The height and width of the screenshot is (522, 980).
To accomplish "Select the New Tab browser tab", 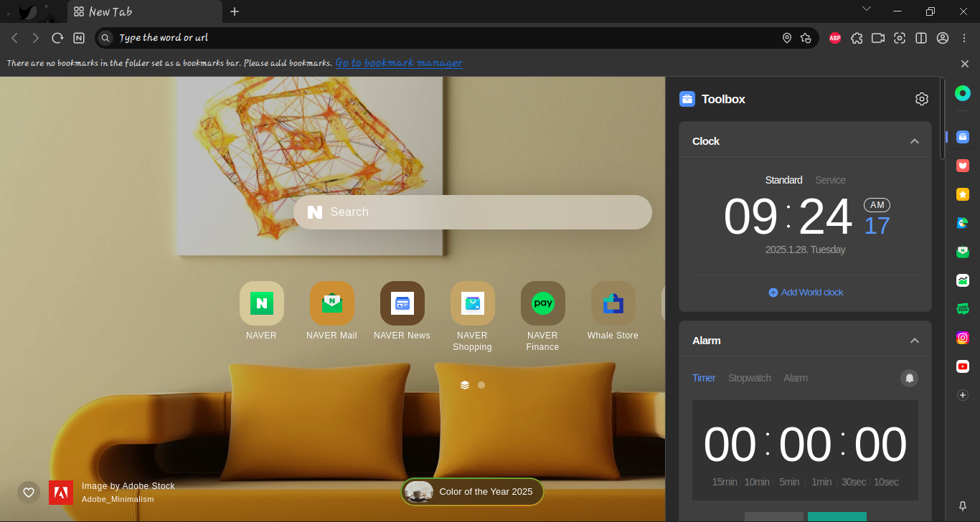I will 143,11.
